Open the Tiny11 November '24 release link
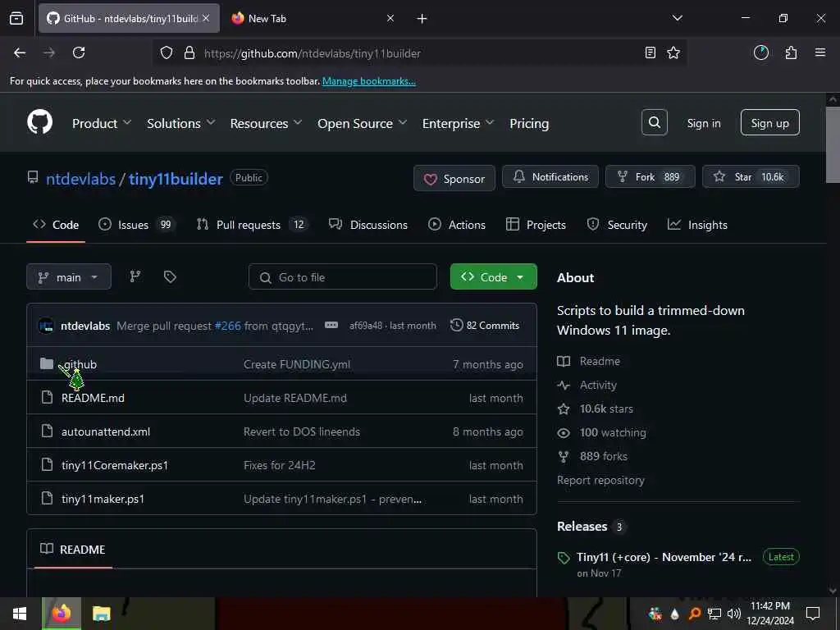Screen dimensions: 840x630 [664, 557]
